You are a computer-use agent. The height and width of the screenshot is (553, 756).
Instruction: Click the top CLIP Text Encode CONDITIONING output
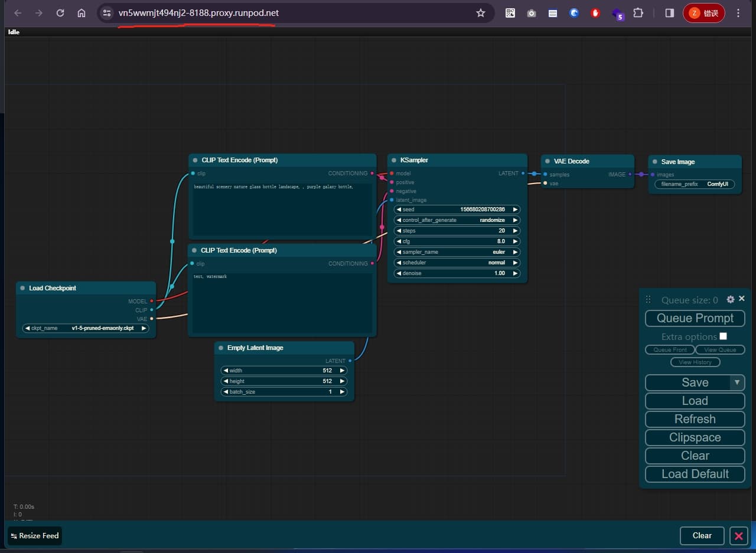[372, 174]
